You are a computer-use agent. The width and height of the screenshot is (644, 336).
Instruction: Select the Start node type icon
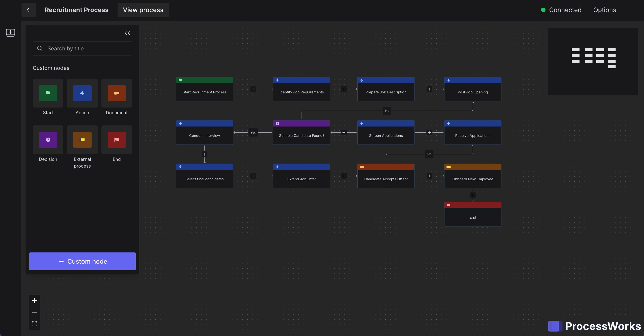click(x=48, y=93)
